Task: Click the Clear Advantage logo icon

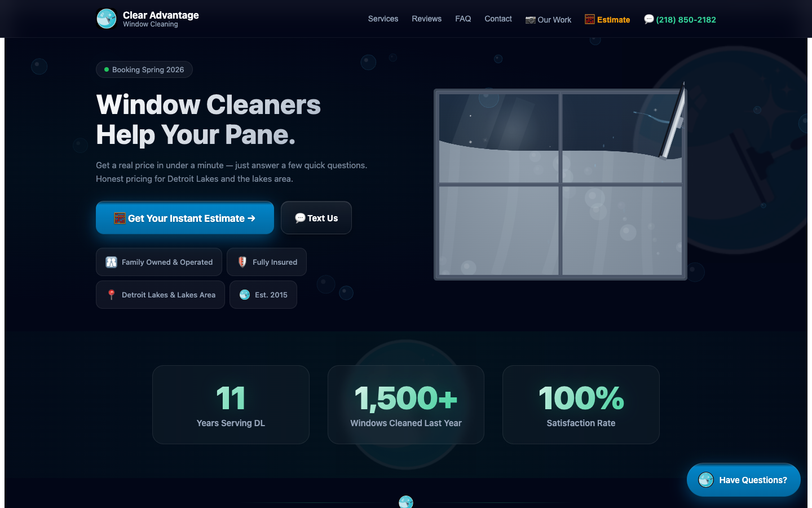Action: [x=107, y=19]
